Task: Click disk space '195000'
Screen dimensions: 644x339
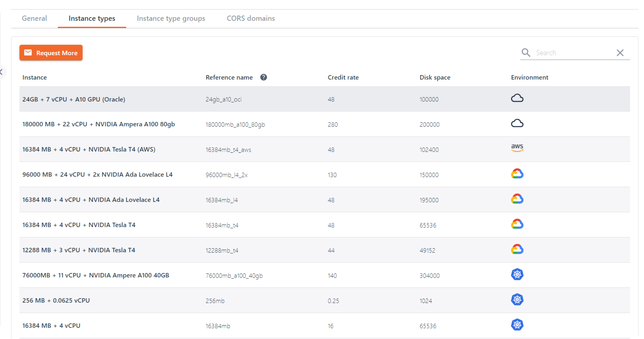Action: 429,200
